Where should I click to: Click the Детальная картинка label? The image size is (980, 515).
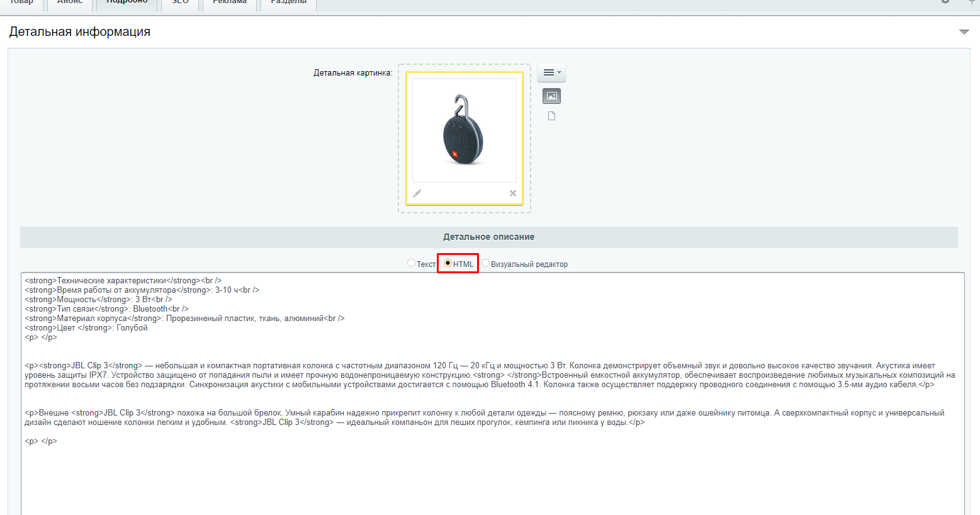[x=353, y=73]
